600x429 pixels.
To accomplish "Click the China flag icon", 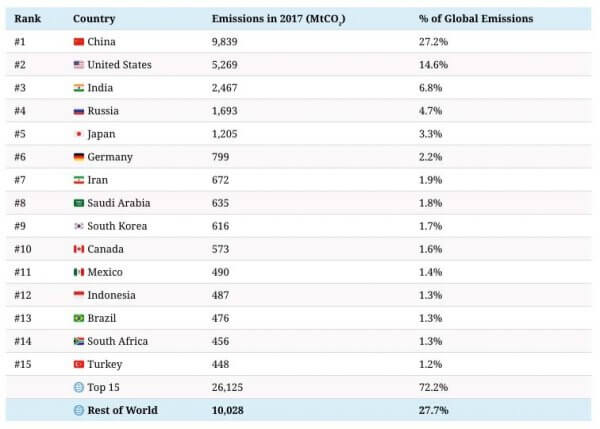I will click(79, 42).
